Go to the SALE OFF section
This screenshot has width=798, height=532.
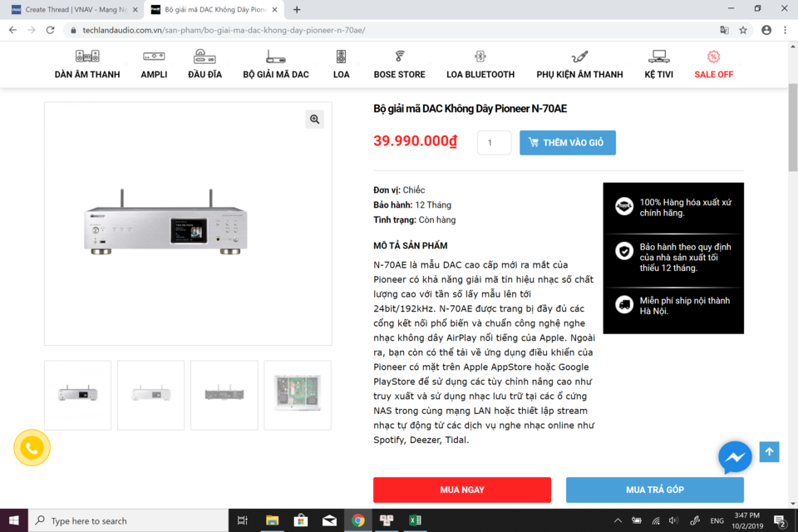coord(713,65)
